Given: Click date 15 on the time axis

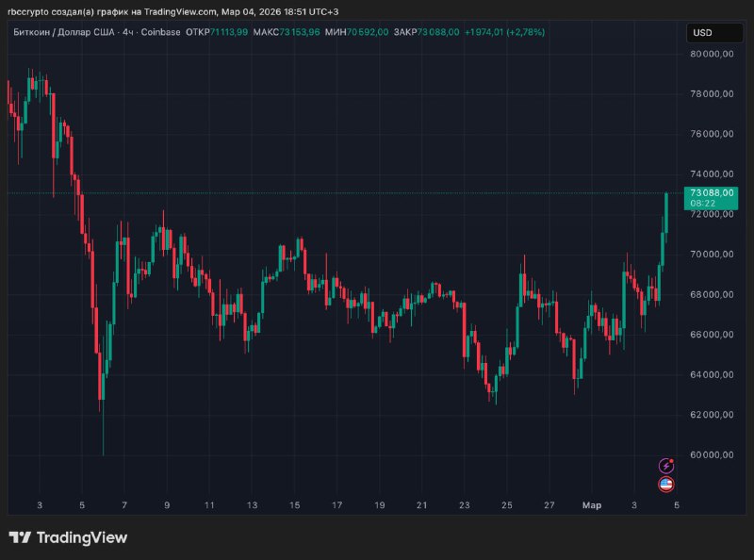Looking at the screenshot, I should point(296,505).
